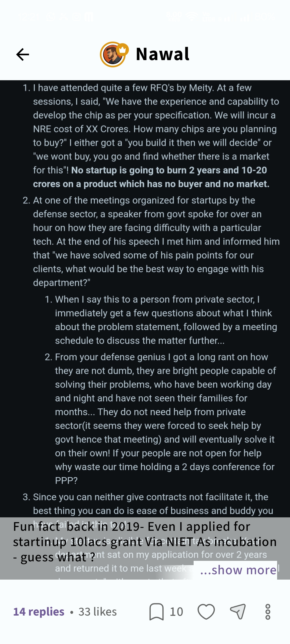
Task: Open the 14 replies thread
Action: coord(39,612)
